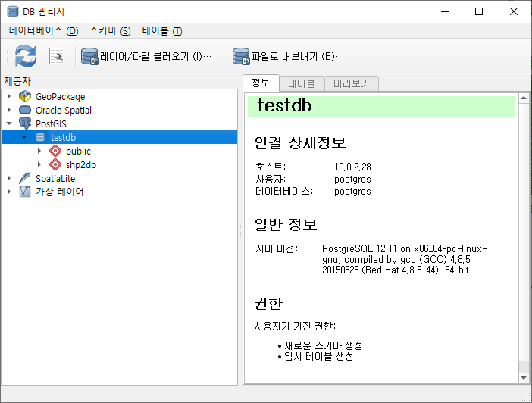The image size is (532, 403).
Task: Select 가상 레이어 in the provider tree
Action: click(x=59, y=192)
